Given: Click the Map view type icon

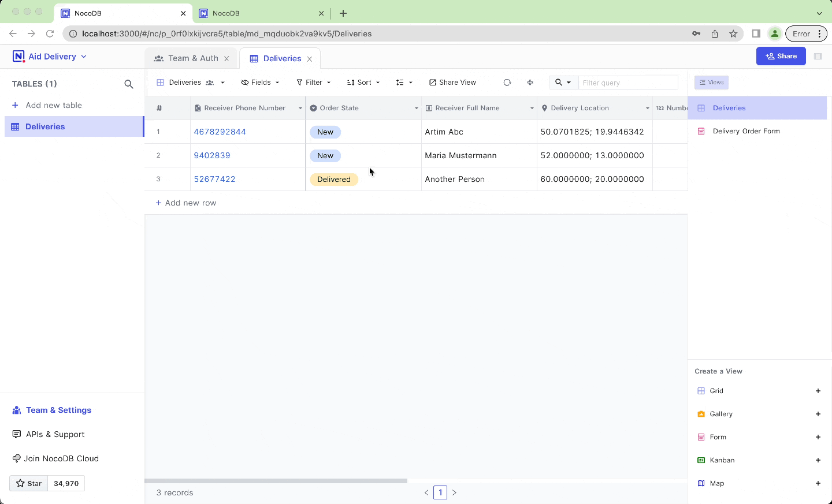Looking at the screenshot, I should [701, 483].
